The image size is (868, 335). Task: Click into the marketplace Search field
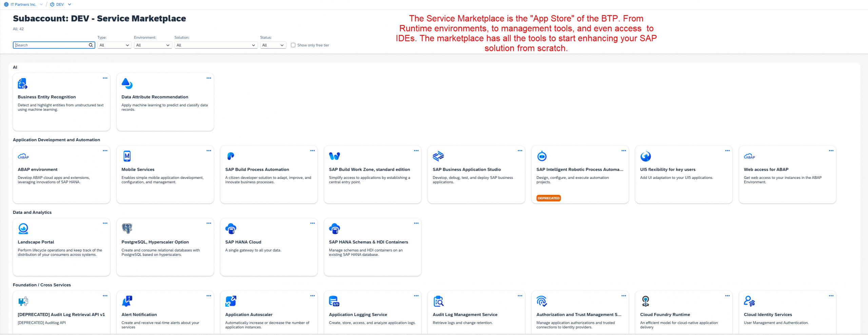51,45
